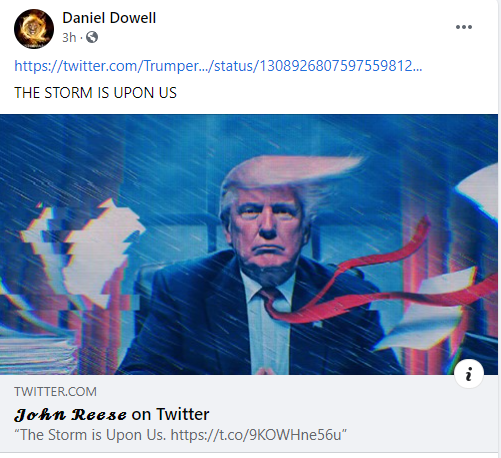Click the TWITTER.COM source label
This screenshot has height=458, width=501.
click(x=55, y=392)
